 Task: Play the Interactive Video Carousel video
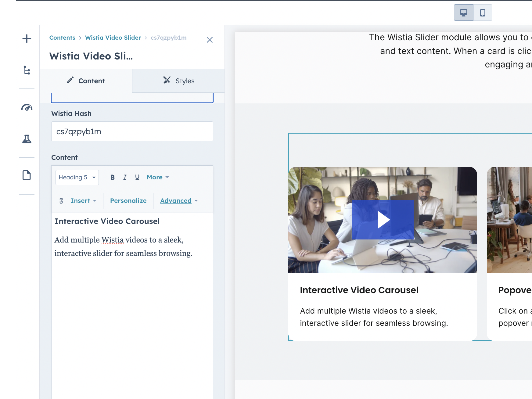click(383, 220)
